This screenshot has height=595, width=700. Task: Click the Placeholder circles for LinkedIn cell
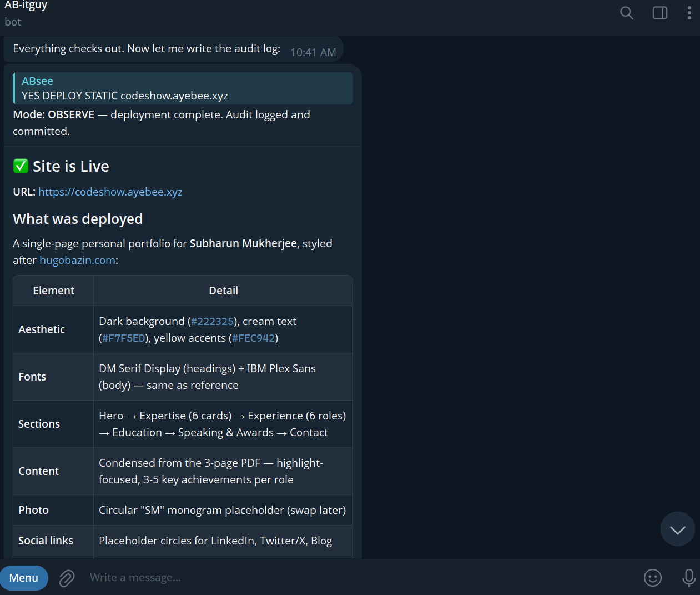[x=223, y=541]
